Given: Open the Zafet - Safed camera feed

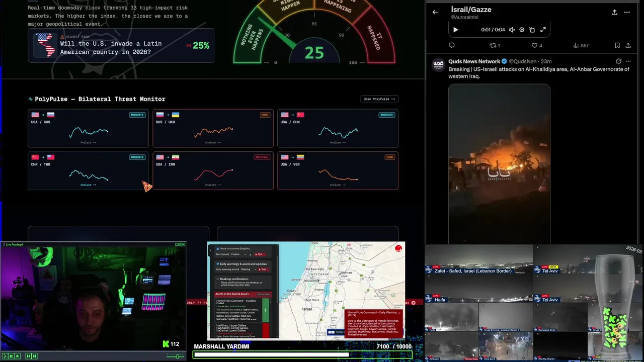Looking at the screenshot, I should click(478, 259).
